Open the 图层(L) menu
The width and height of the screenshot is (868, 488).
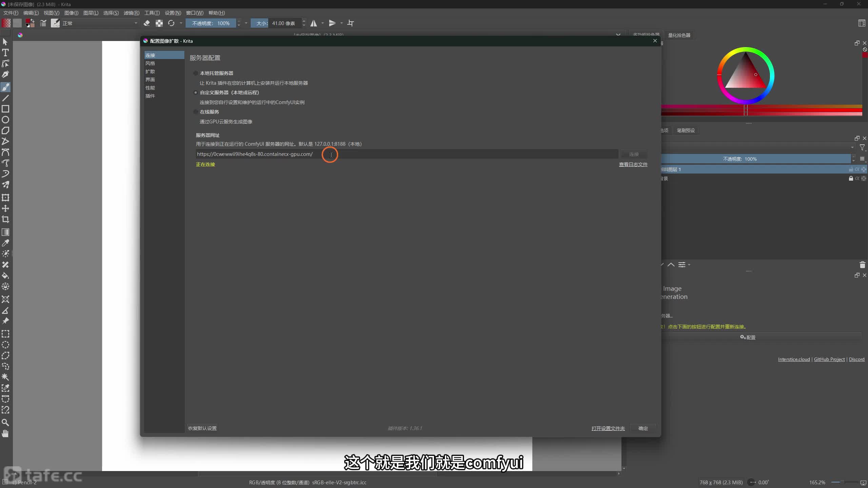tap(91, 13)
